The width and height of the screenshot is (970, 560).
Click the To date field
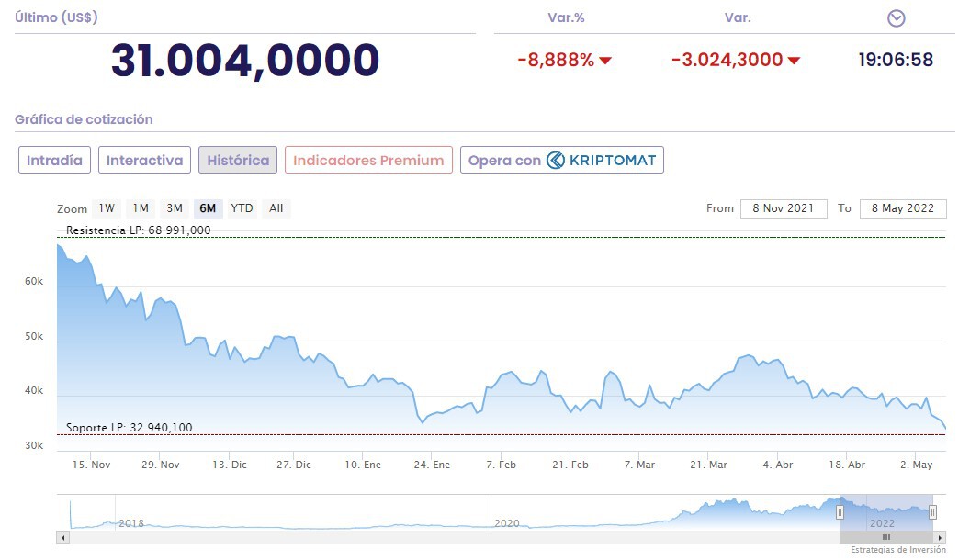903,208
